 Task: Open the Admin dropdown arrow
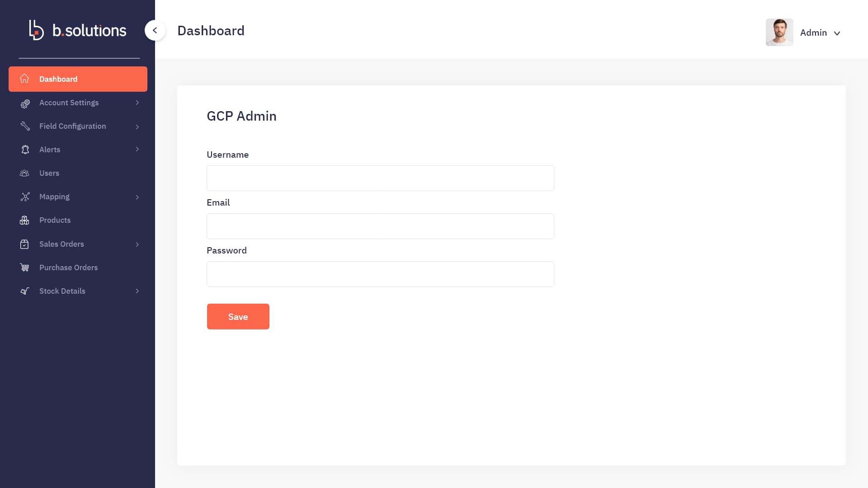pyautogui.click(x=837, y=33)
